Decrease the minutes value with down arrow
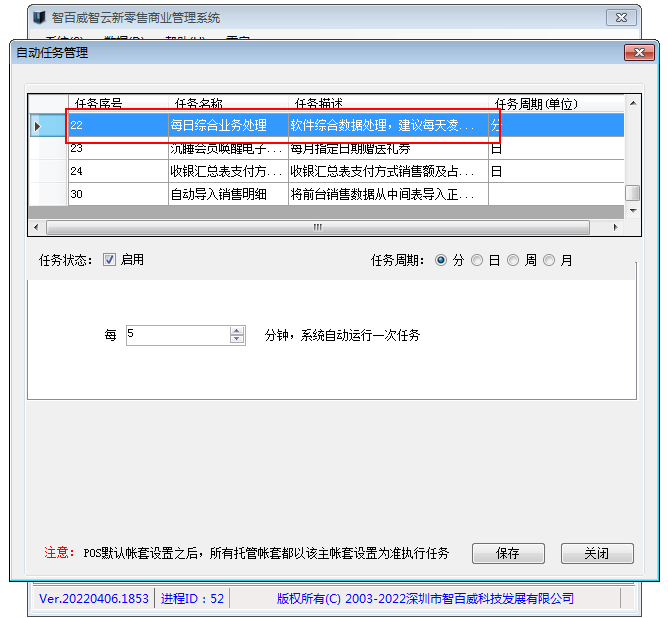The width and height of the screenshot is (668, 618). (236, 340)
